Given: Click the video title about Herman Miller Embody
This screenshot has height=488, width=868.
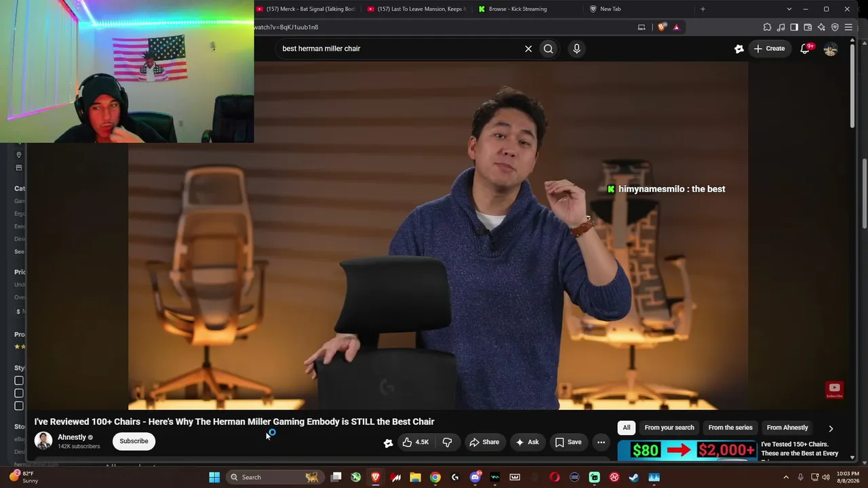Looking at the screenshot, I should [x=234, y=422].
